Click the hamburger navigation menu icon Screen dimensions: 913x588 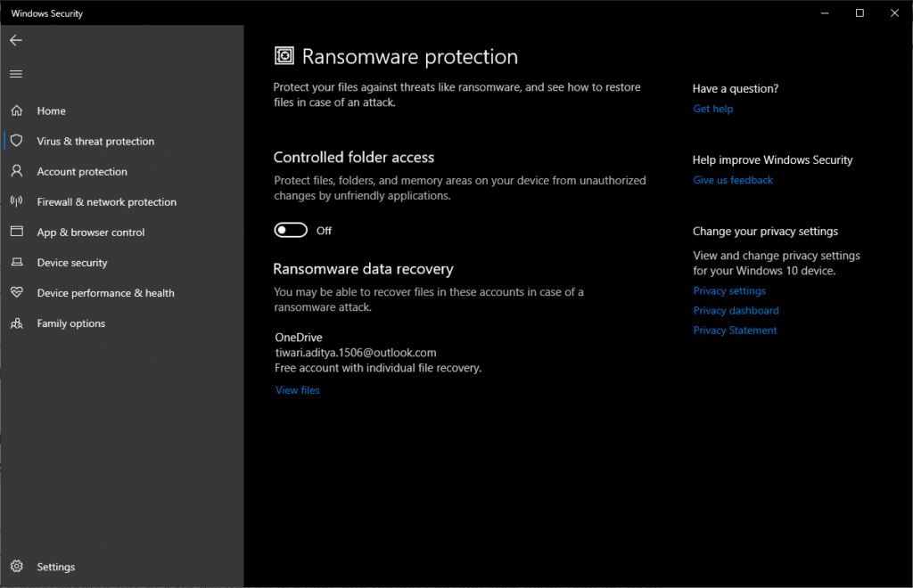[x=15, y=74]
